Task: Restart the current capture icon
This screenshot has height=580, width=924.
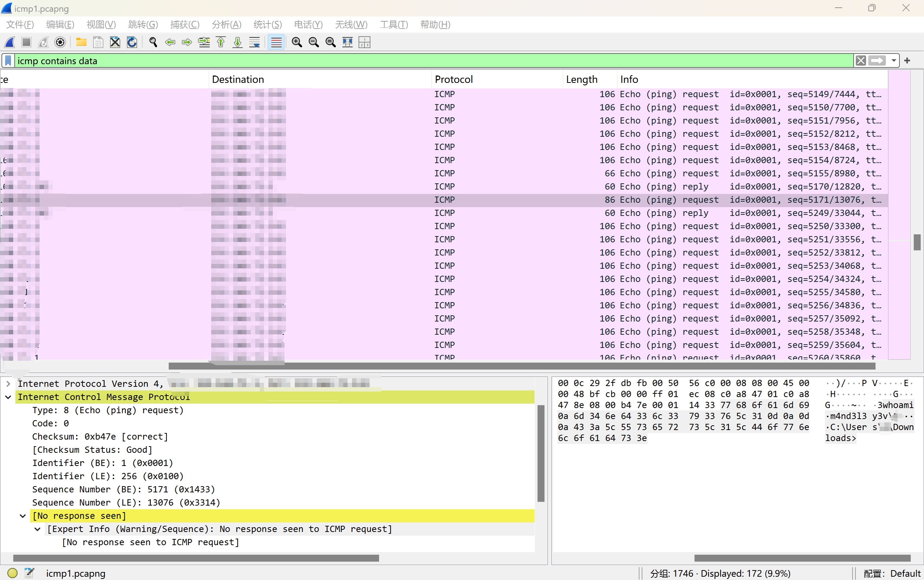Action: tap(43, 42)
